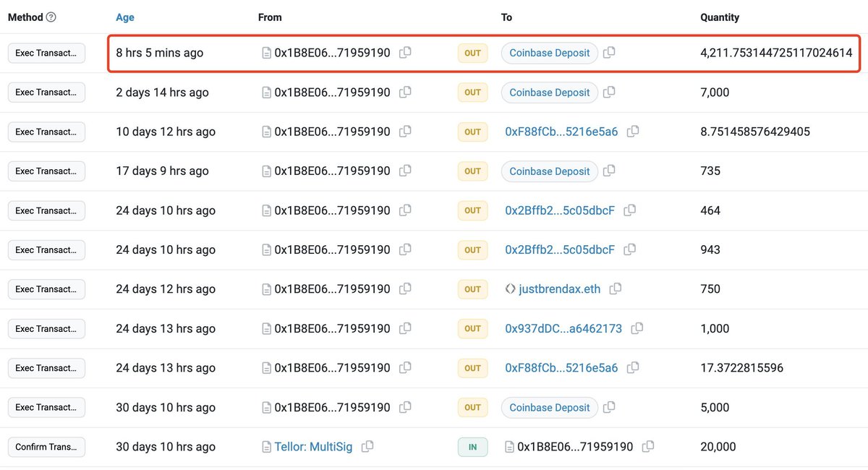Screen dimensions: 868x470
Task: Copy 0xF88fCb To address in the 8.751458576429405 row
Action: pyautogui.click(x=633, y=132)
